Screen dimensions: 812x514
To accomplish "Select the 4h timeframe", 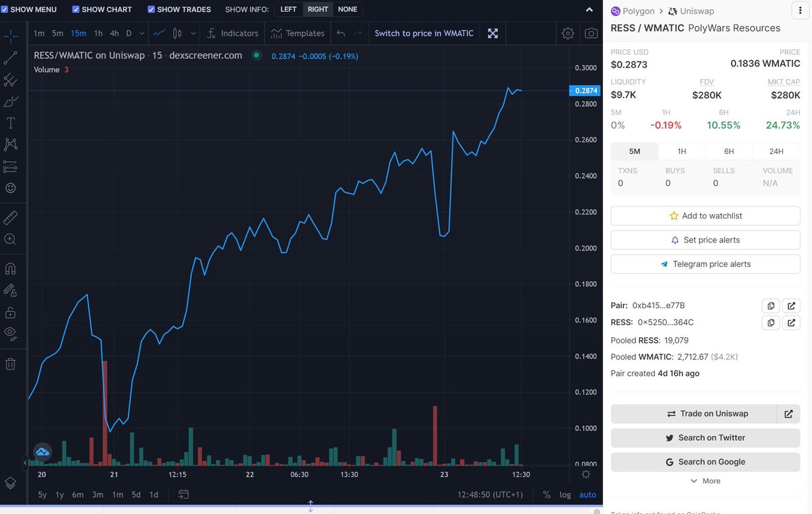I will [114, 33].
